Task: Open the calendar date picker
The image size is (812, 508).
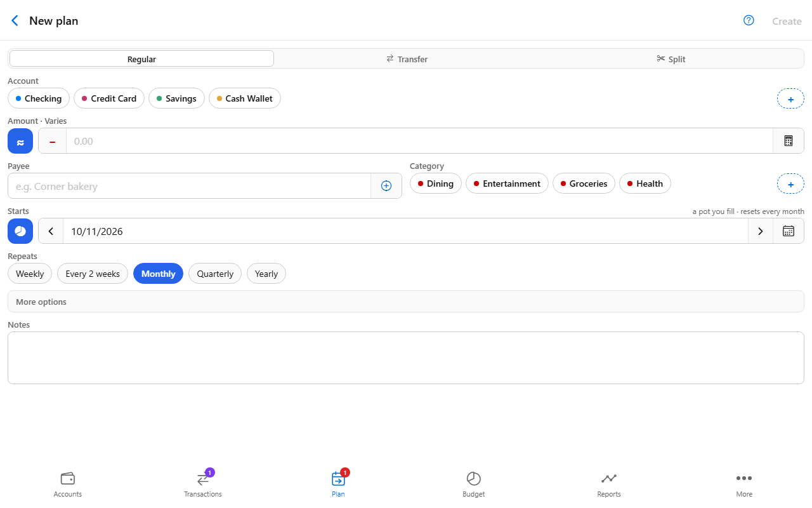Action: [789, 231]
